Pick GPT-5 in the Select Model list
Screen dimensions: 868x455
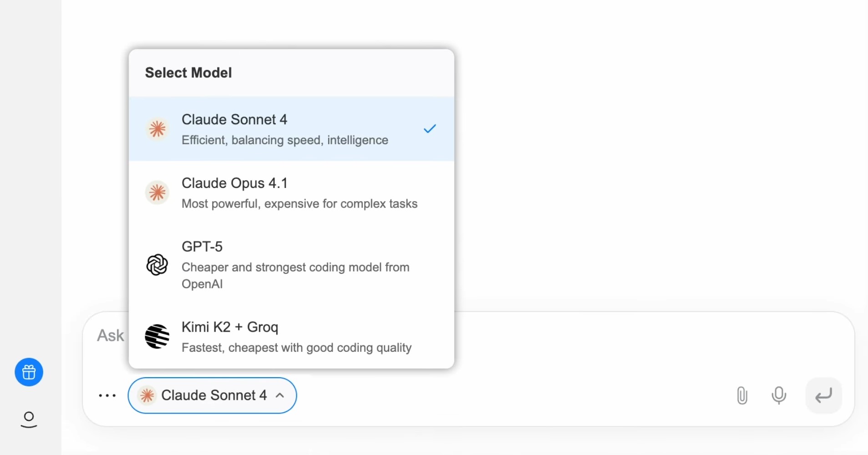[291, 265]
